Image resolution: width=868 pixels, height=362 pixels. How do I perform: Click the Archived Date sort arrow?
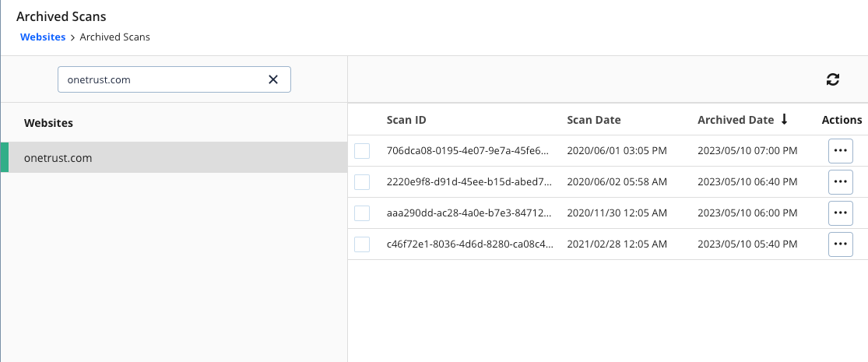click(784, 120)
